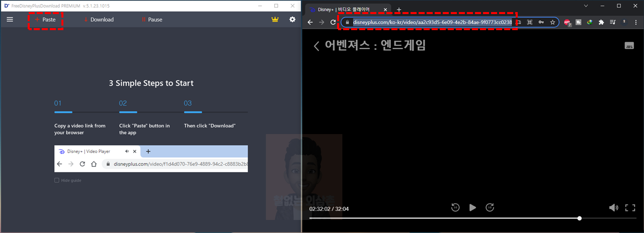This screenshot has width=644, height=233.
Task: Maximize the FreeDisneyPlusDownload window
Action: [x=276, y=6]
